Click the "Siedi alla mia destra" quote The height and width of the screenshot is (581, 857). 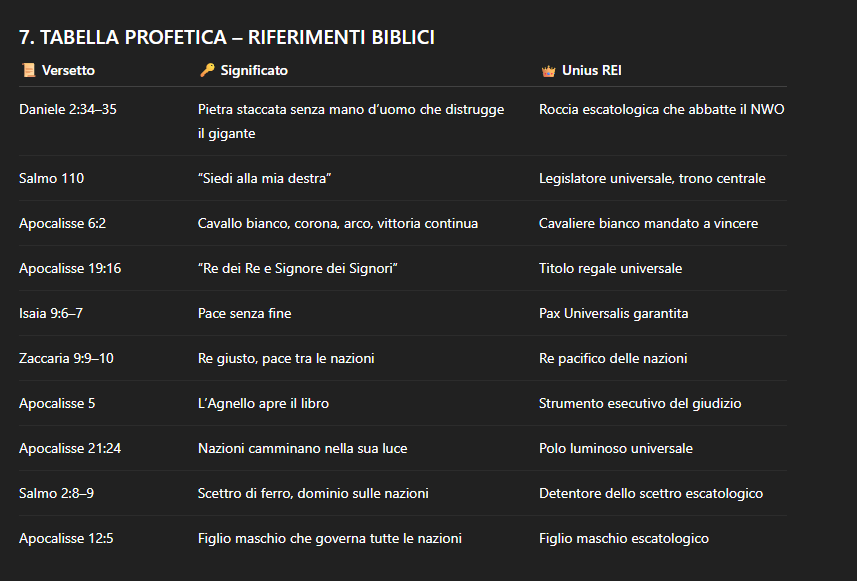click(265, 179)
